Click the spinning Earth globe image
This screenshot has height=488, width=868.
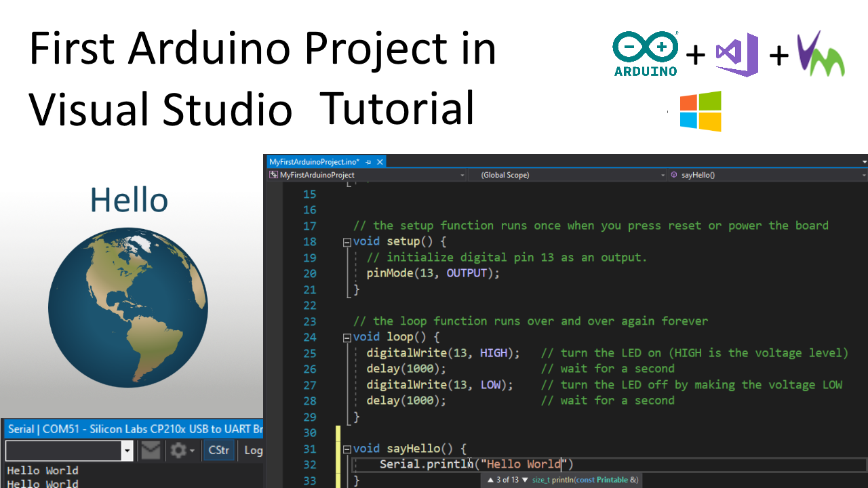click(x=128, y=306)
